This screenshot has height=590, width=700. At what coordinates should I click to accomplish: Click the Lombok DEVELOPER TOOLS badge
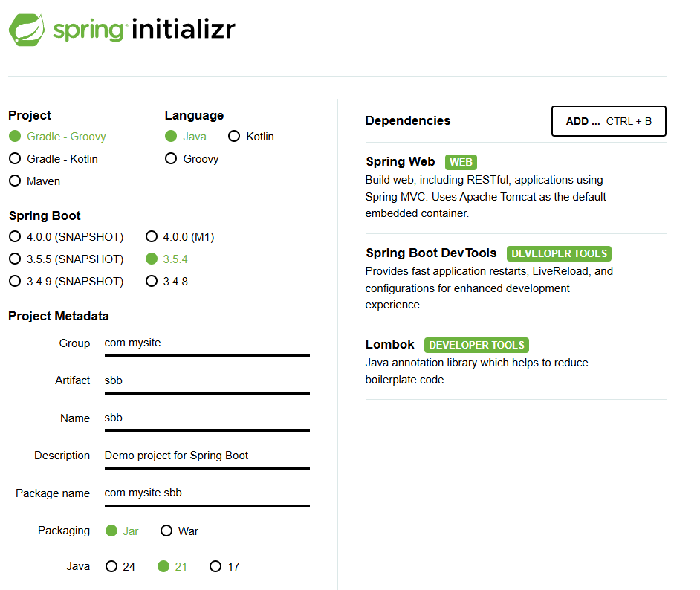click(476, 345)
